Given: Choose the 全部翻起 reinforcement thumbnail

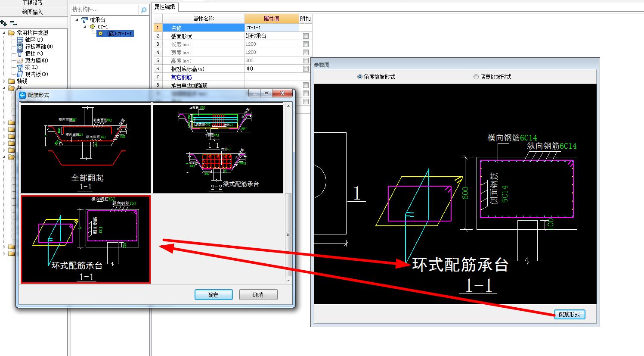Looking at the screenshot, I should click(x=86, y=149).
